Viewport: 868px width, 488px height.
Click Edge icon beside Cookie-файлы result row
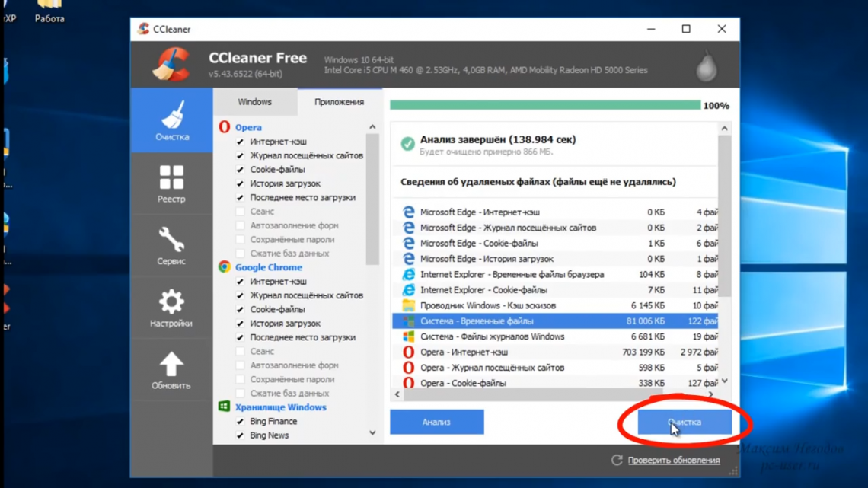point(409,243)
